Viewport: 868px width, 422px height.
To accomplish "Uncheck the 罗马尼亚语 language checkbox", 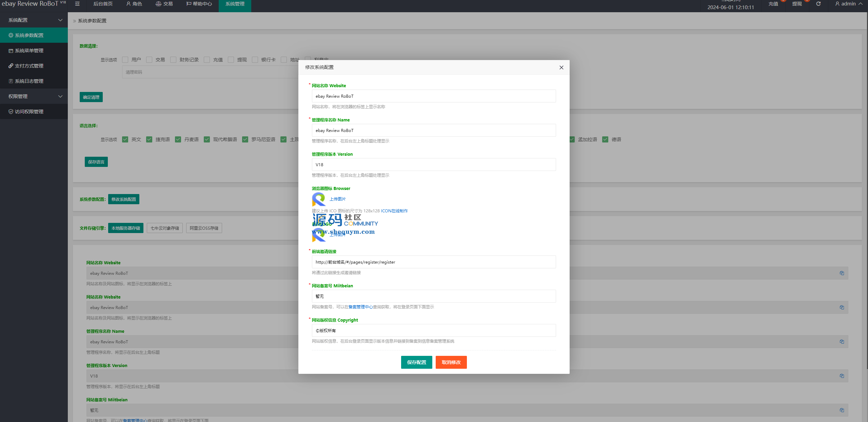I will pos(245,139).
